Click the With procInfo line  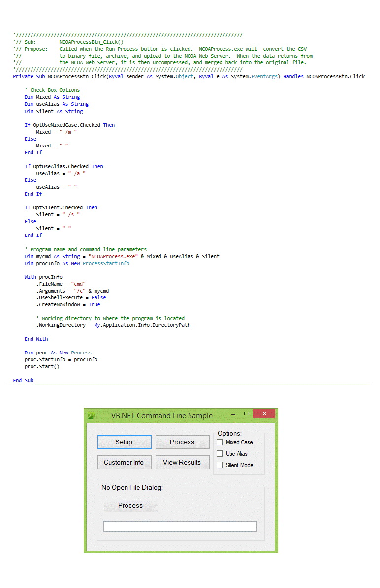43,277
